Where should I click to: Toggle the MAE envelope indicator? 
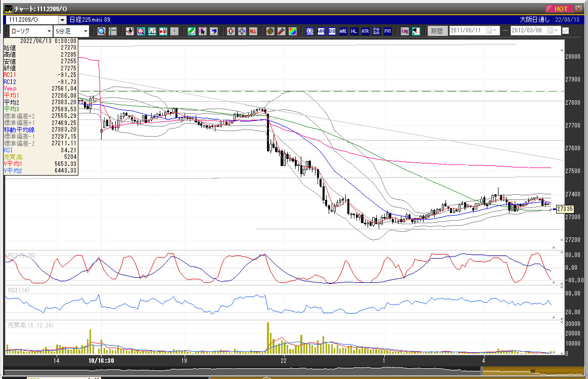343,31
